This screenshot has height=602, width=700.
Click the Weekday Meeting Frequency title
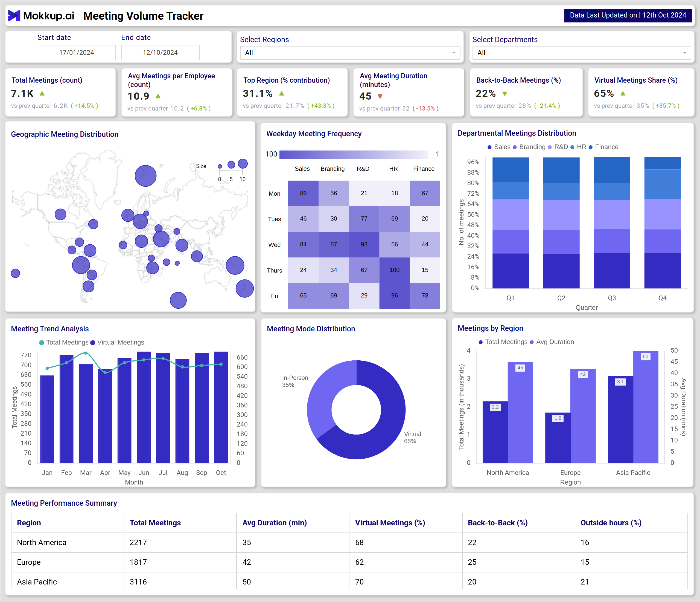pos(314,134)
